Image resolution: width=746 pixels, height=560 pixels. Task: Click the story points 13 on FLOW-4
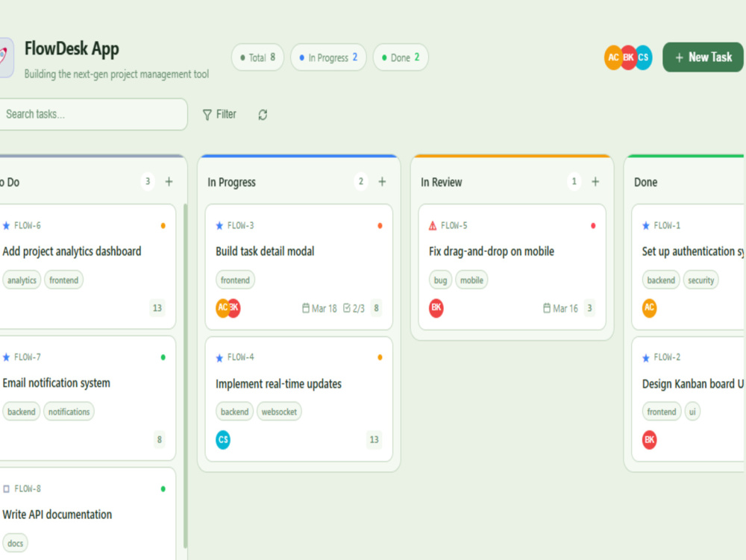pos(374,440)
